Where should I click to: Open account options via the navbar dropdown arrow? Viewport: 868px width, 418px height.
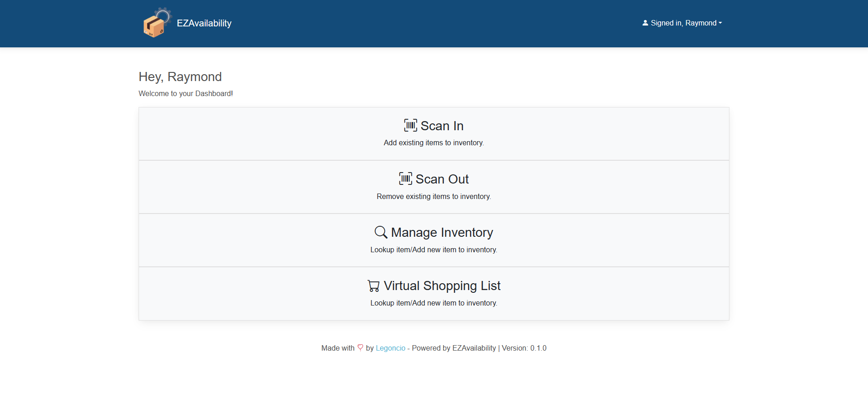721,23
